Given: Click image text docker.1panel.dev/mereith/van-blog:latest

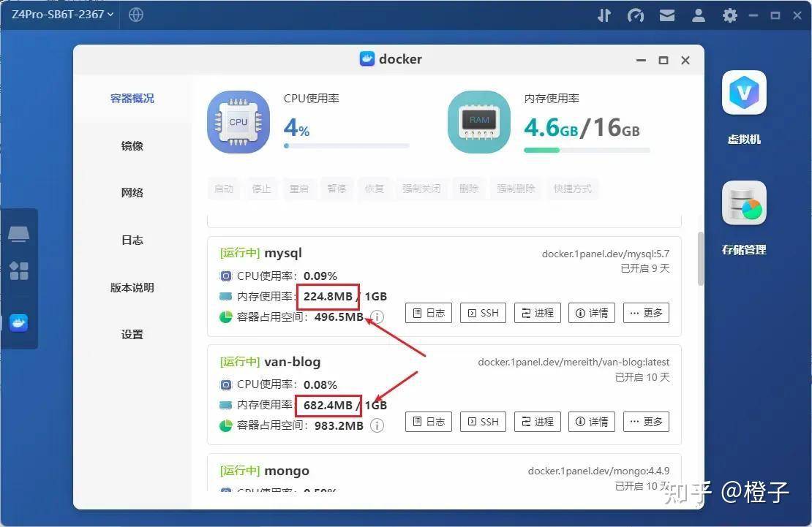Looking at the screenshot, I should pos(574,362).
